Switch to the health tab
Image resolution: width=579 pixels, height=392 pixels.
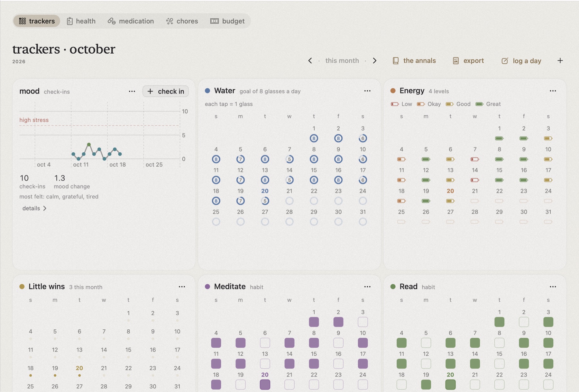(x=81, y=21)
